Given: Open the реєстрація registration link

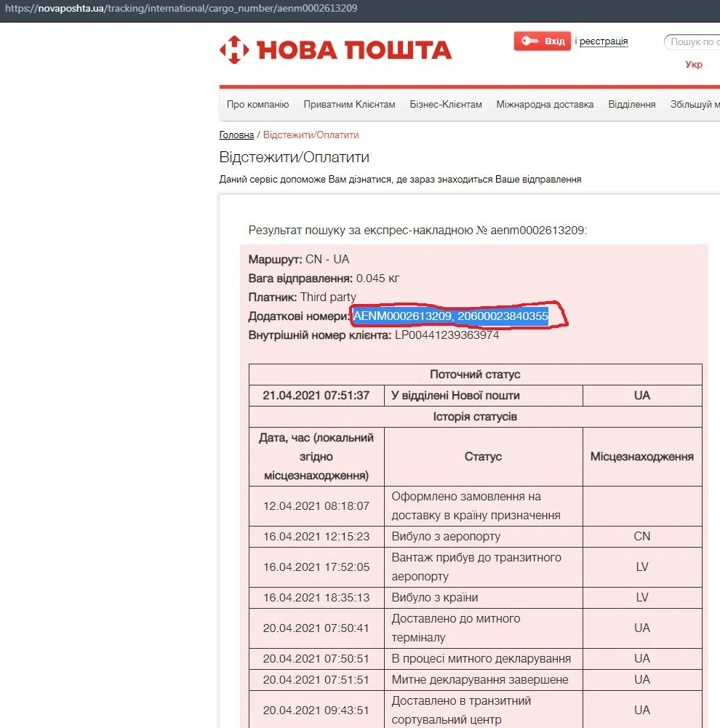Looking at the screenshot, I should (604, 41).
